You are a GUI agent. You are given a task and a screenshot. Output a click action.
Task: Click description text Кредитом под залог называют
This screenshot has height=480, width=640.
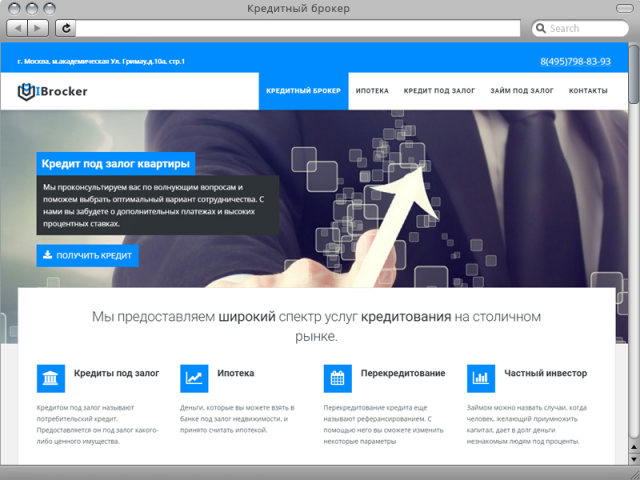click(x=98, y=424)
